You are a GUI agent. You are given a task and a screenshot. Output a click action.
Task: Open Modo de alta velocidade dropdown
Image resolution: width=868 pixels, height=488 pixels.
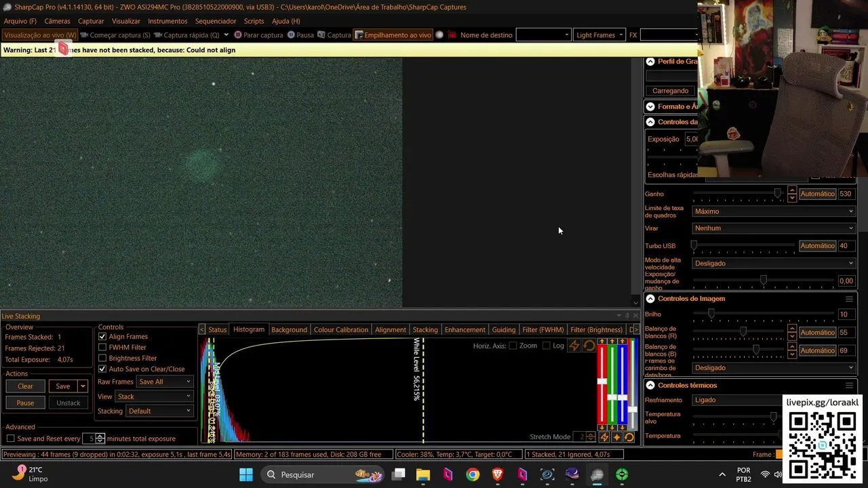774,264
